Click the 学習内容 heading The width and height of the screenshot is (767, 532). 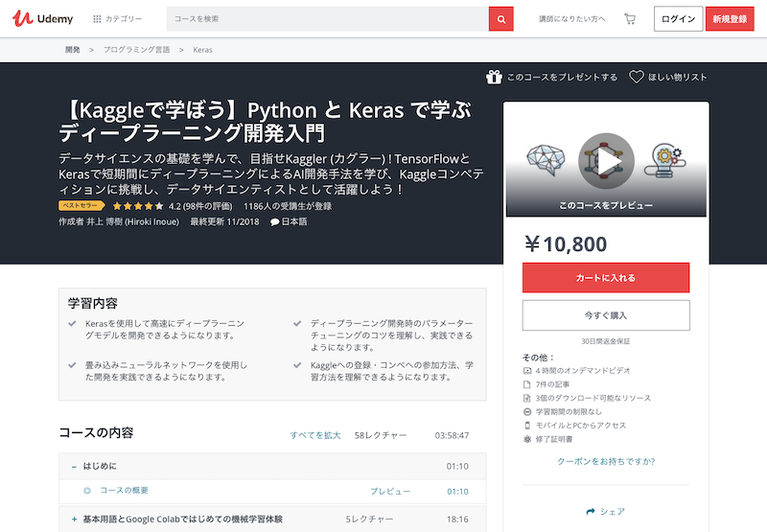click(x=93, y=303)
